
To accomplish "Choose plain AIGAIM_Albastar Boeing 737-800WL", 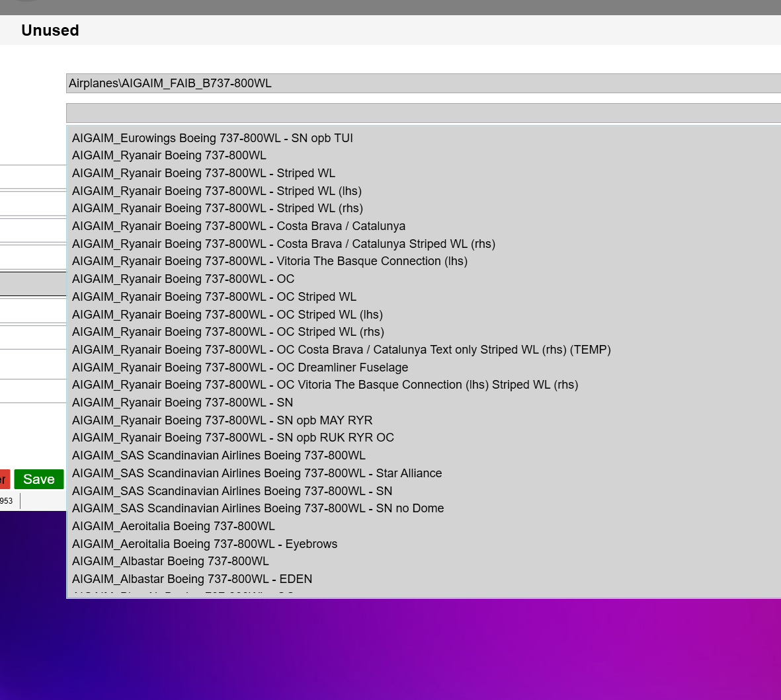I will click(x=171, y=561).
